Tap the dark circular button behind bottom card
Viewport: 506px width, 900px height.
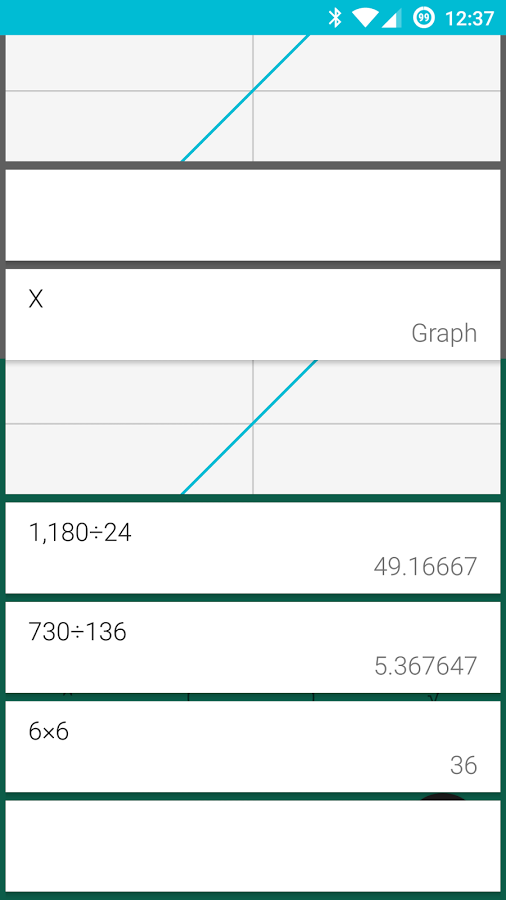[444, 797]
